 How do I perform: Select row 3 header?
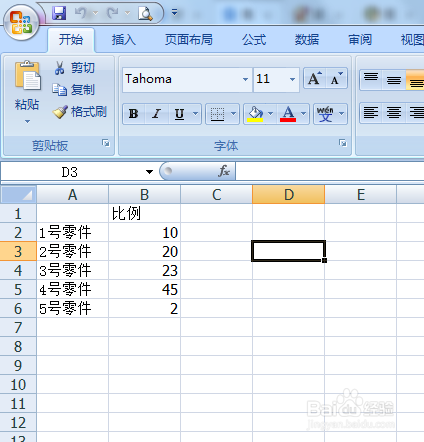point(18,251)
